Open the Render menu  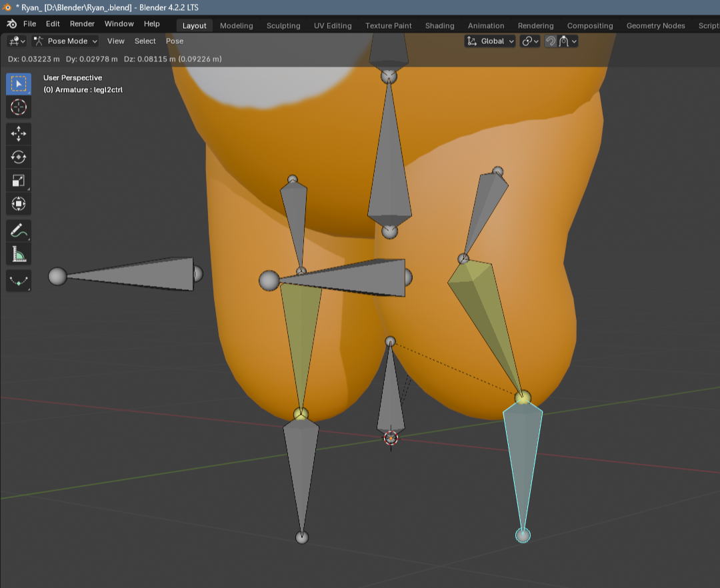click(82, 24)
